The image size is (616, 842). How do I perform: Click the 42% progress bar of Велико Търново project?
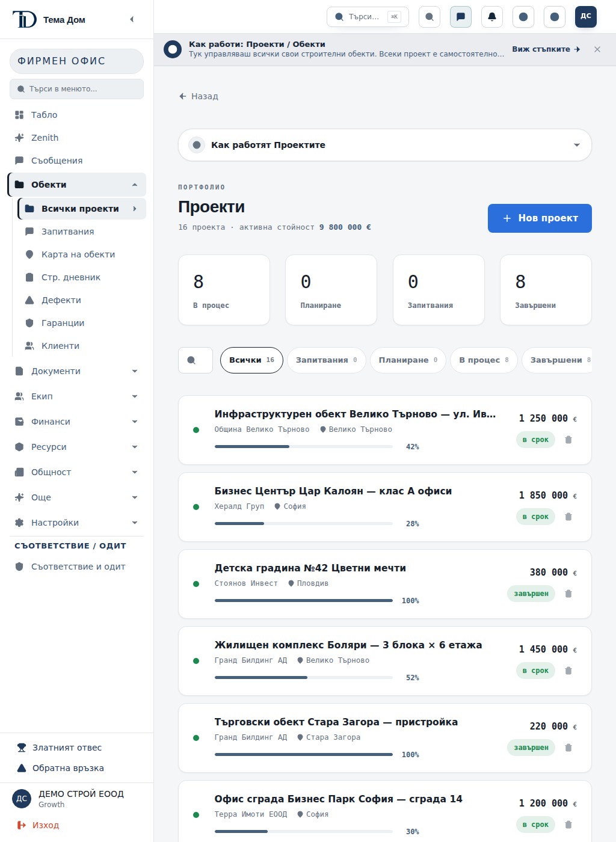(304, 447)
